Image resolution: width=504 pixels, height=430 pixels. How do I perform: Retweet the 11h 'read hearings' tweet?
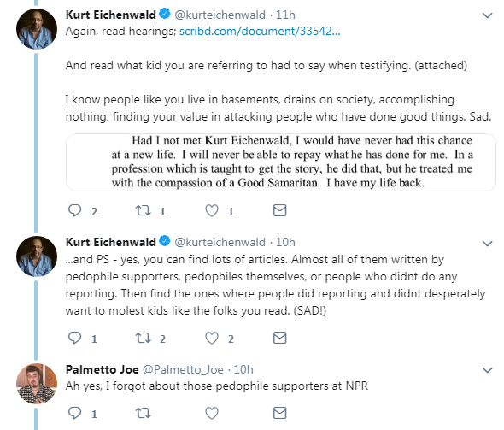143,210
